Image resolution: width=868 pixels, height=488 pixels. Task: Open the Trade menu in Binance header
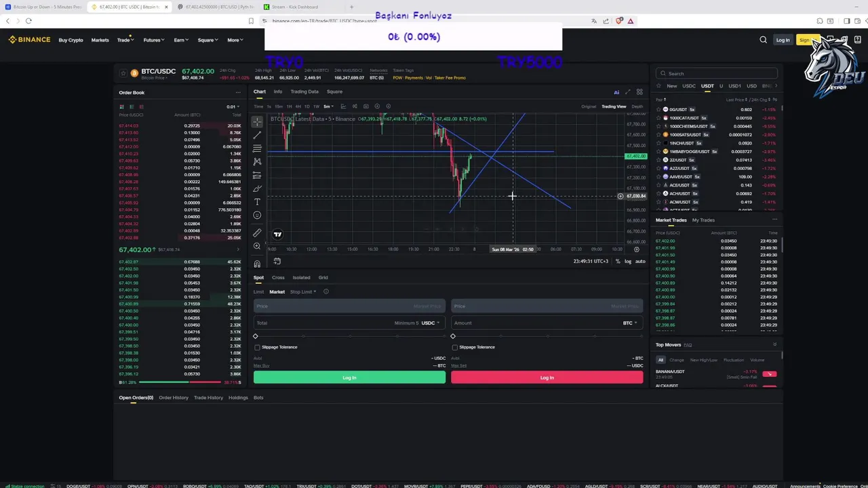(x=125, y=40)
